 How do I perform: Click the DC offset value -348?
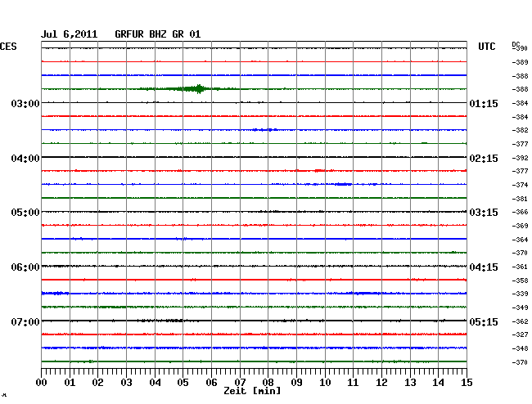(x=520, y=348)
